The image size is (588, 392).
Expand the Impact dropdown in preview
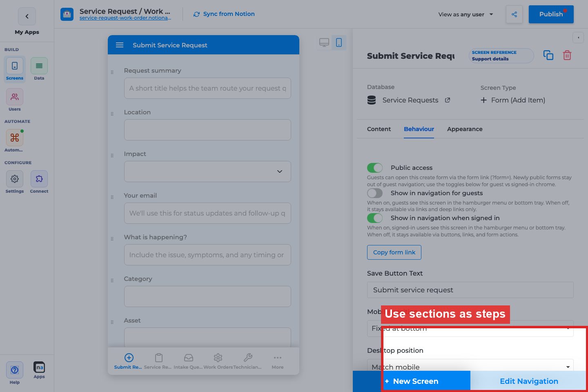coord(207,171)
